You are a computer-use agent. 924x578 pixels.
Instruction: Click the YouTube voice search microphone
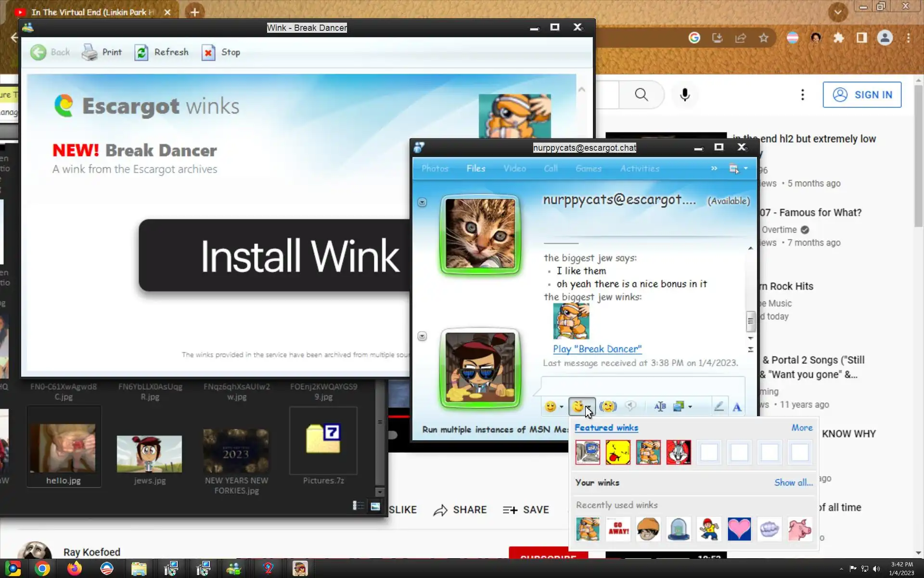pos(685,95)
